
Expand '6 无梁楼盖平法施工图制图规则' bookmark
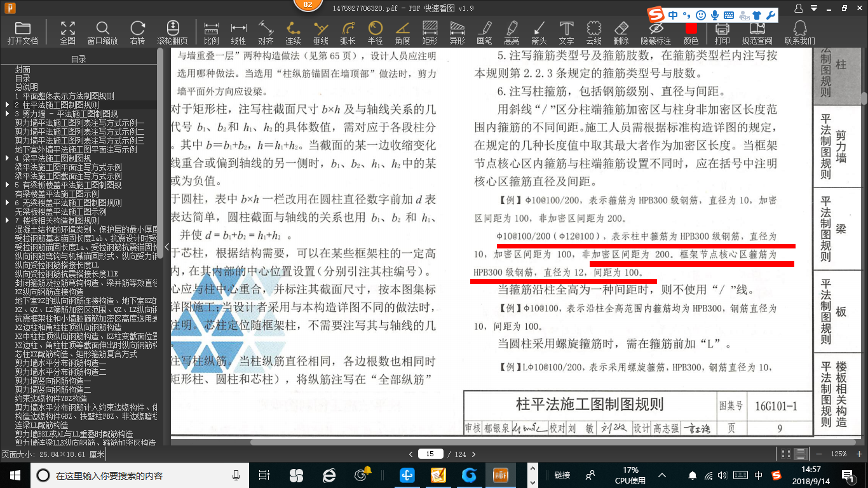[x=8, y=203]
